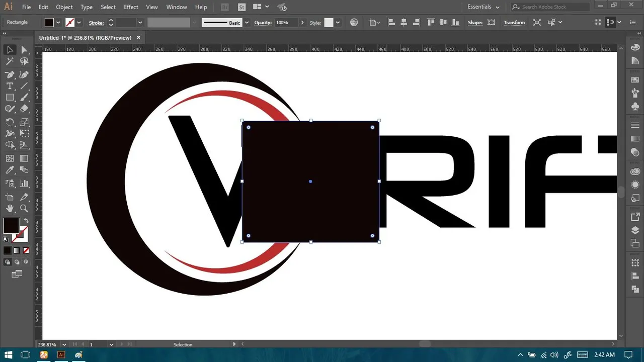
Task: Choose the Eyedropper tool
Action: 10,170
